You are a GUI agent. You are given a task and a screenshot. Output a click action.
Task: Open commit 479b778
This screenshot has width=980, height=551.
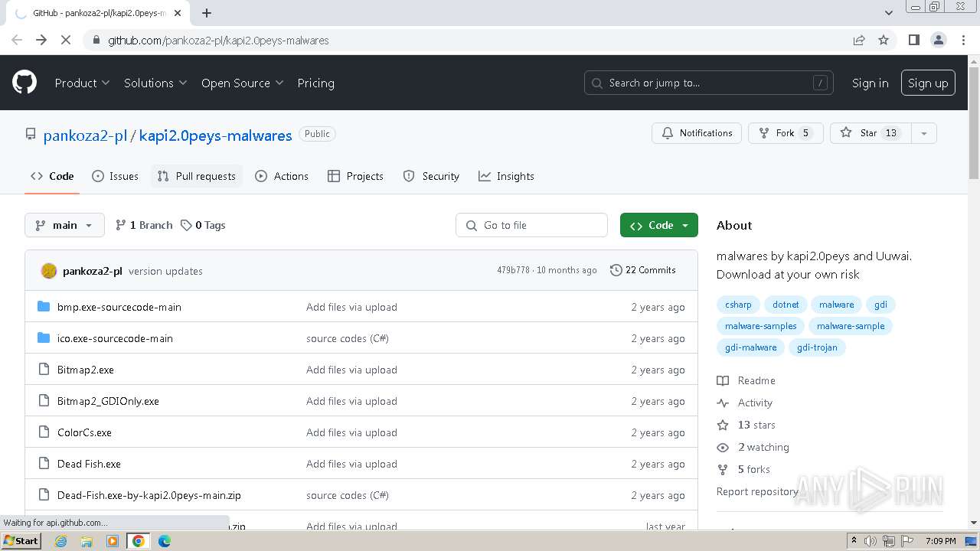[513, 270]
